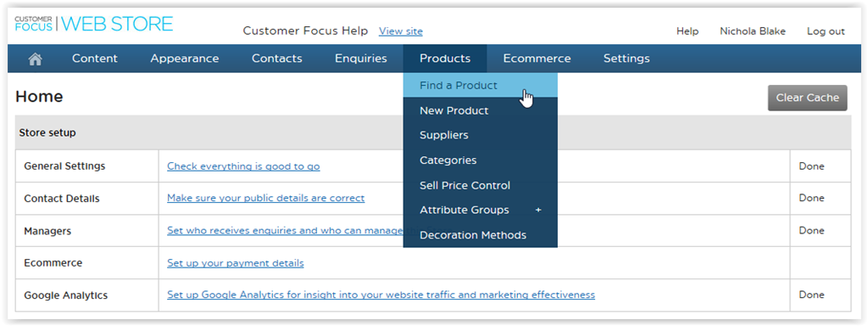Open 'Check everything is good to go' link
Screen dimensions: 868x326
point(243,166)
